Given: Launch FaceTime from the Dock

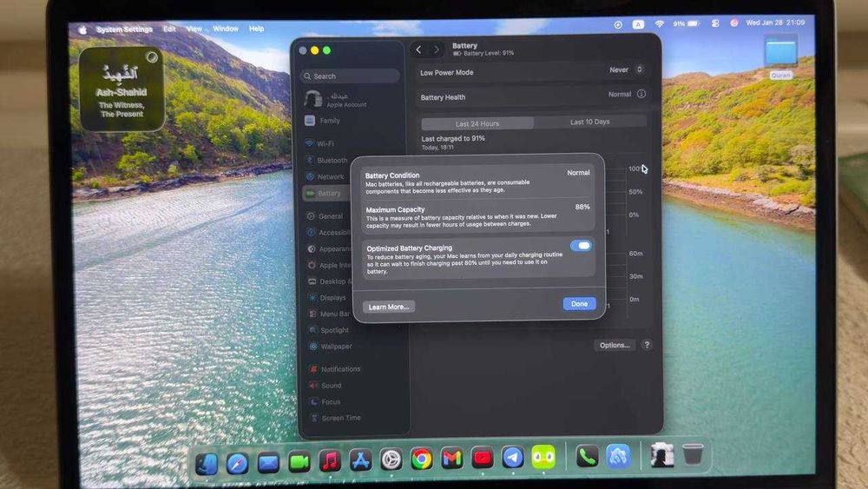Looking at the screenshot, I should tap(299, 462).
